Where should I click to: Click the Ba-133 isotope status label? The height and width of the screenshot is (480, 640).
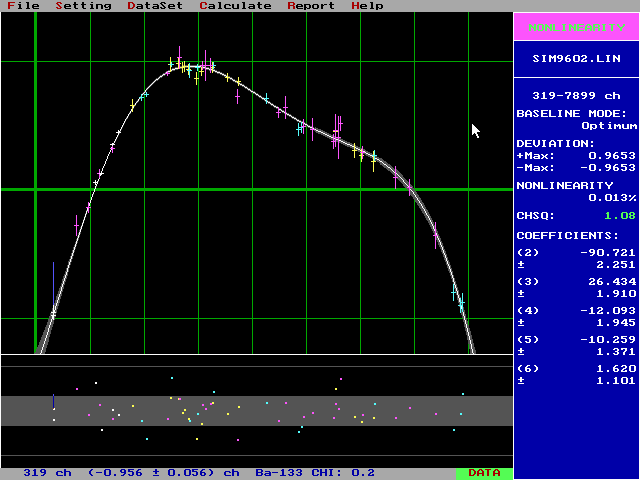(x=279, y=473)
